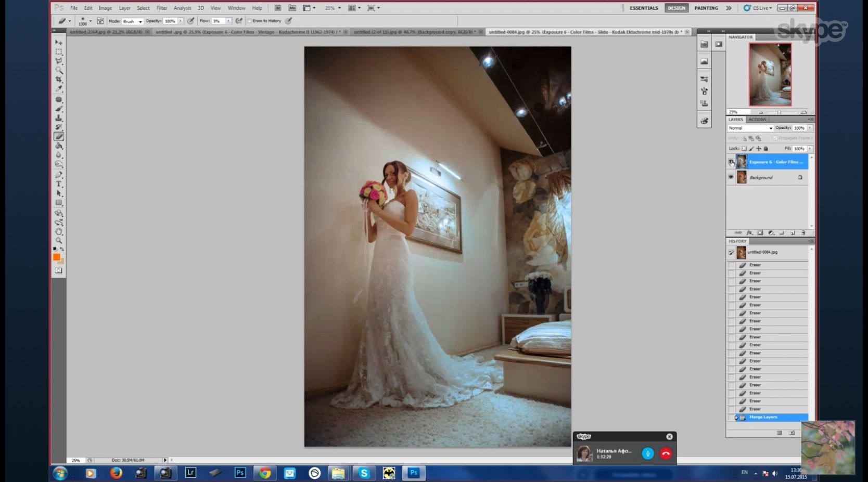End the Skype call
Screen dimensions: 868x482
click(666, 453)
